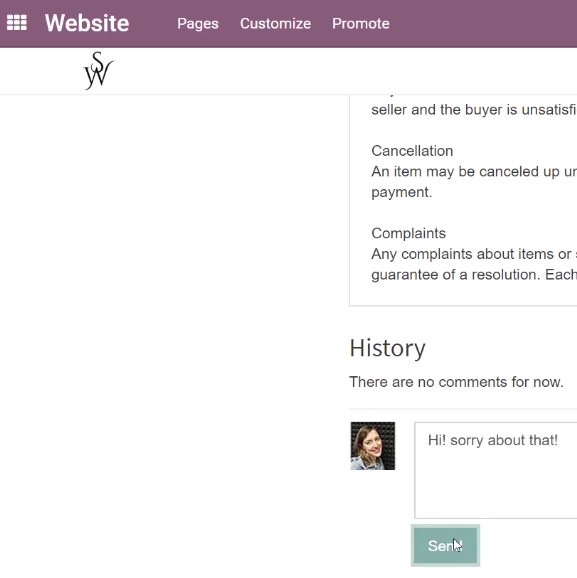Open the Customize menu

point(275,24)
